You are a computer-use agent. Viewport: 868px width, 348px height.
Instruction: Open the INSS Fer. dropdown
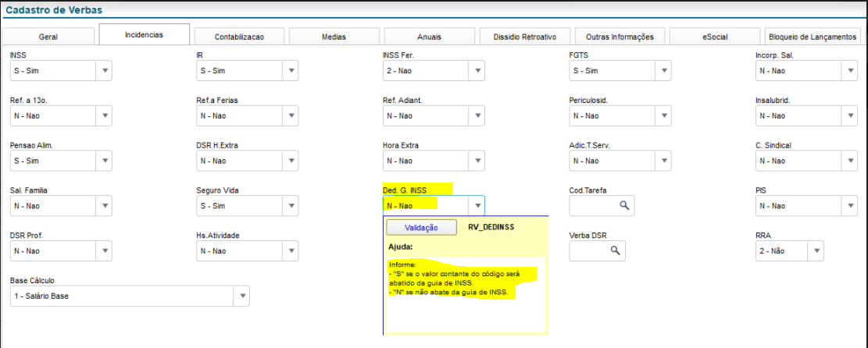pyautogui.click(x=477, y=71)
